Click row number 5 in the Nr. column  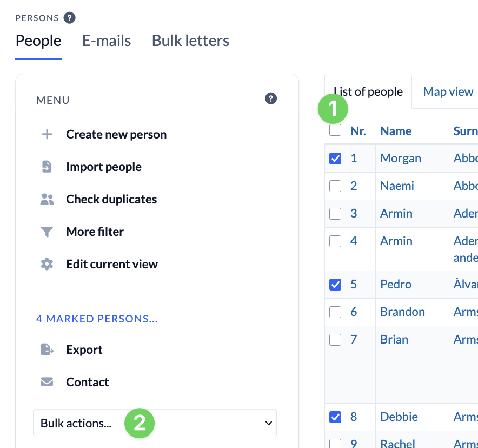coord(354,284)
